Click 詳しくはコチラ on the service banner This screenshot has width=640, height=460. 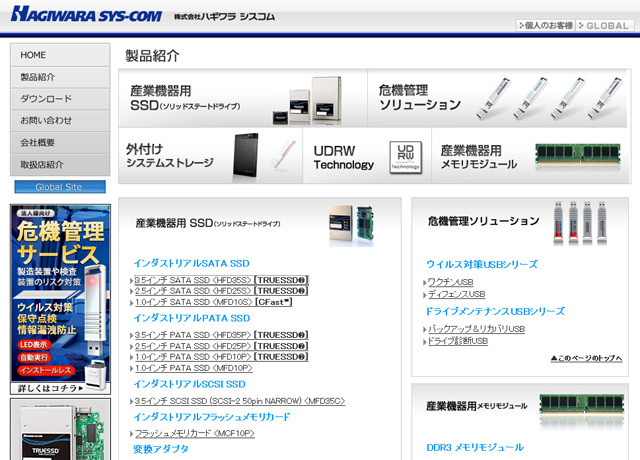coord(50,388)
